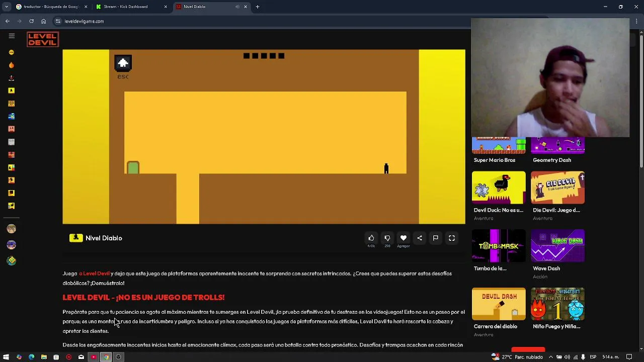The image size is (644, 362).
Task: Dislike the game with thumbs down
Action: [x=387, y=238]
